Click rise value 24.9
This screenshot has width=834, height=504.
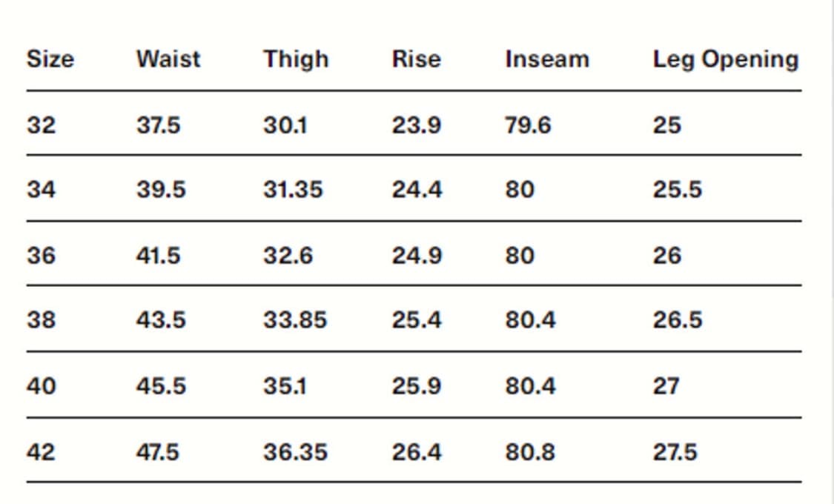pos(417,256)
